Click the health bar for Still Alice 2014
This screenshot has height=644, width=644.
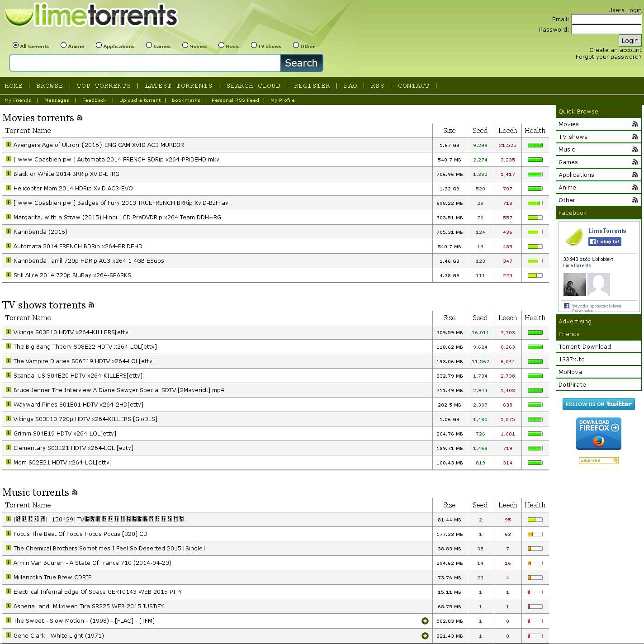pos(535,275)
